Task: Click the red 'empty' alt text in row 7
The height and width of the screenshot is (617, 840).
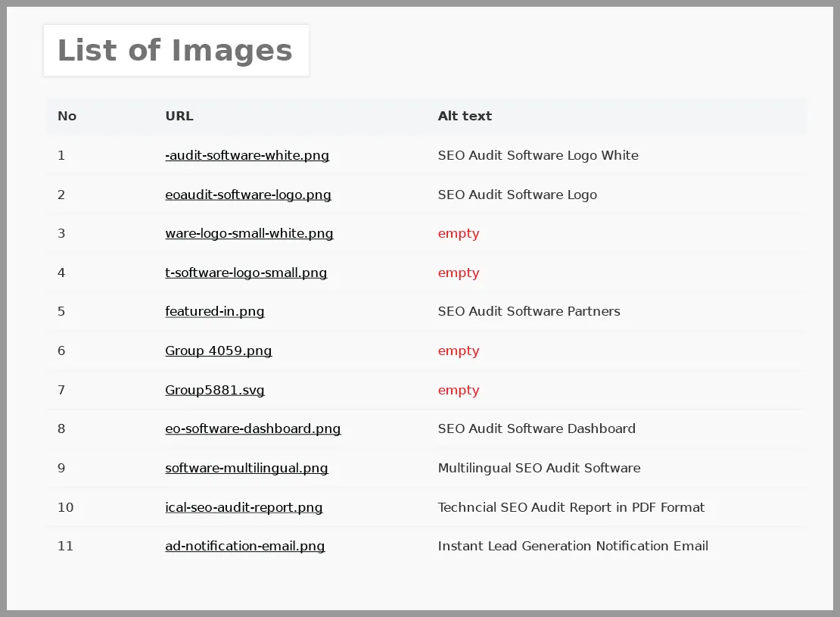Action: pos(459,390)
